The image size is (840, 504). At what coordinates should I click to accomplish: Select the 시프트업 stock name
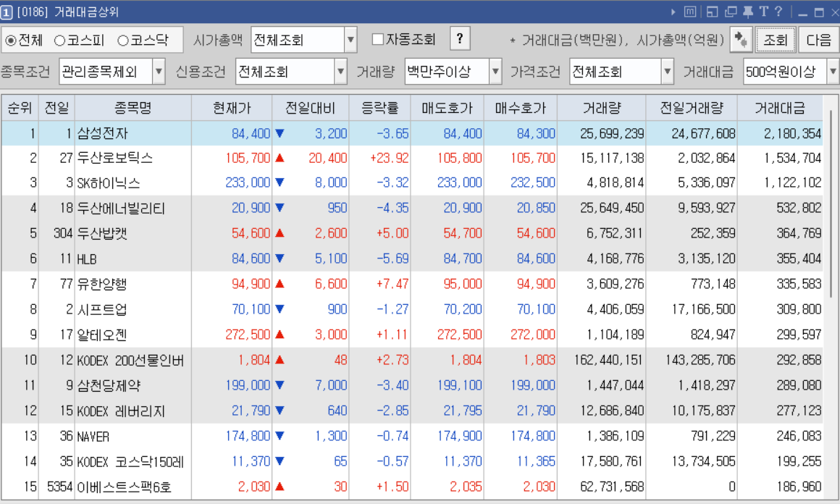102,310
